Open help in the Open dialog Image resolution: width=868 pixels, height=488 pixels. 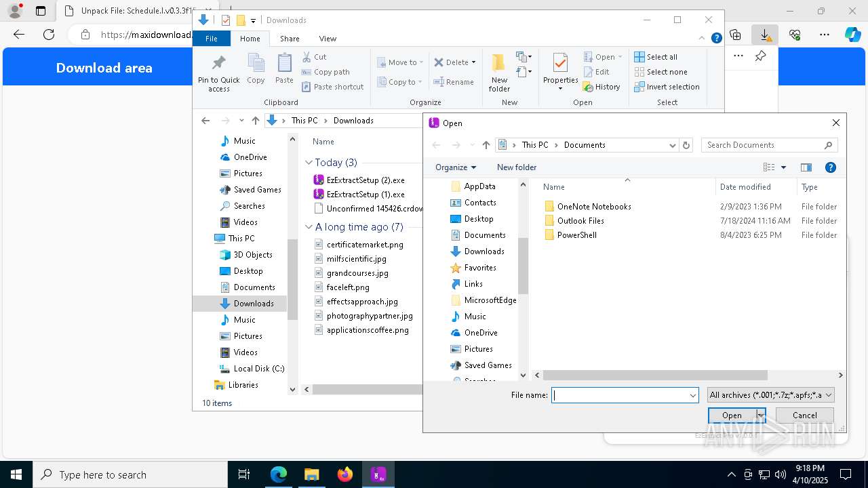click(831, 167)
